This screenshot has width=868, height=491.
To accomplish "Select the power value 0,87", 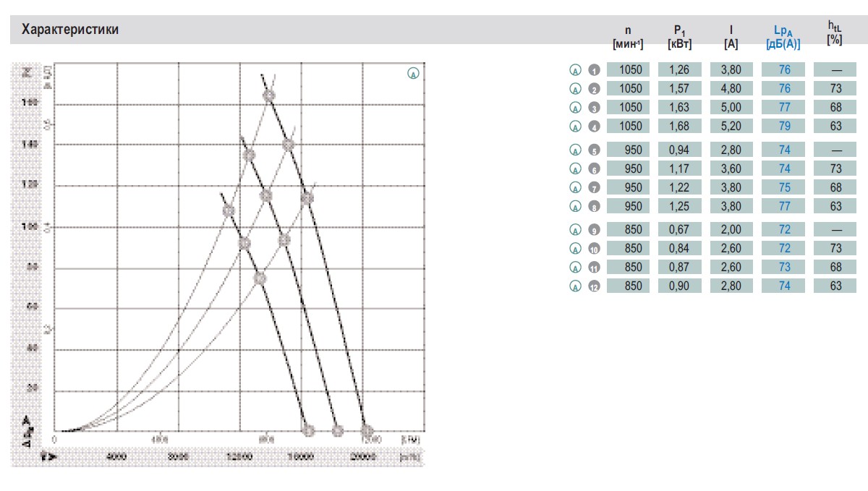I will pyautogui.click(x=679, y=268).
